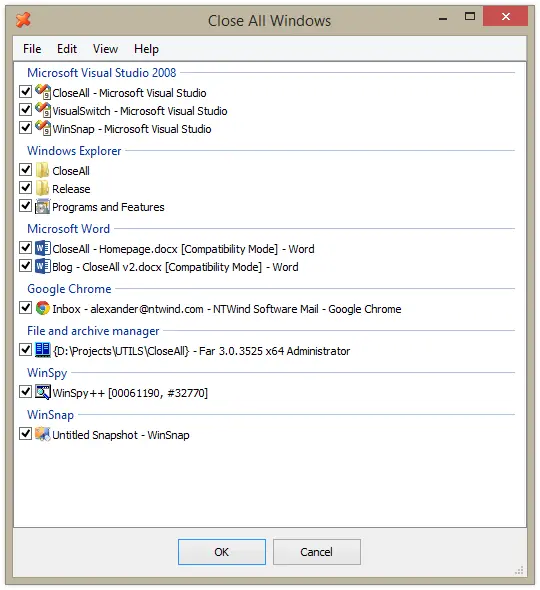Click the Far manager icon for D:\Projects entry
The width and height of the screenshot is (540, 590).
point(43,350)
